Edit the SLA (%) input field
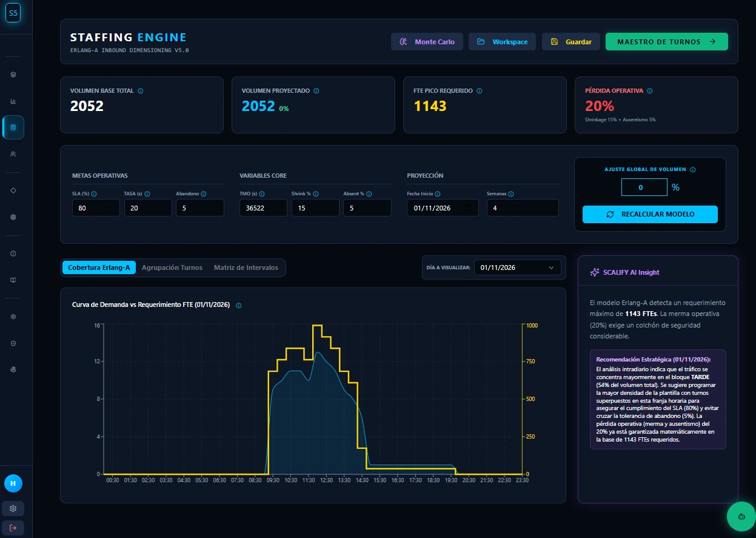 tap(96, 208)
